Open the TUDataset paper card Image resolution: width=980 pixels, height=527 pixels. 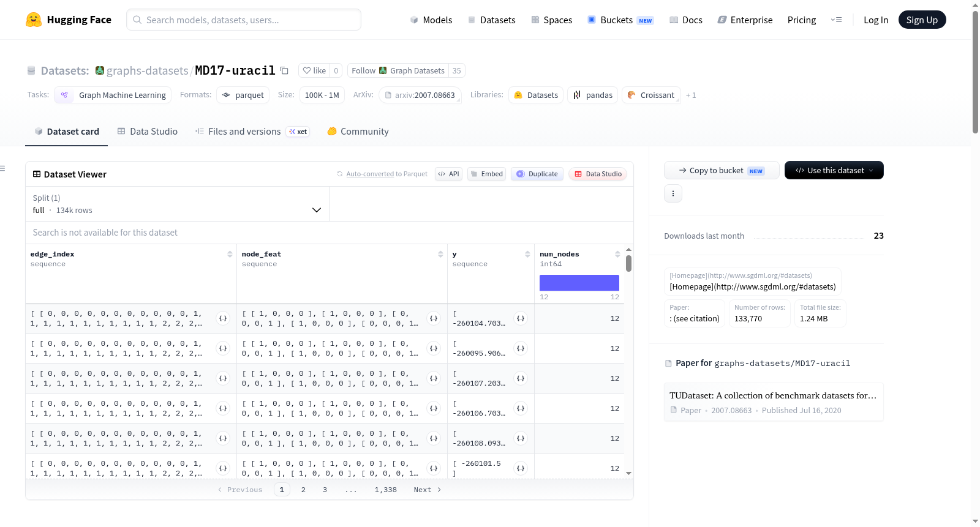tap(774, 402)
